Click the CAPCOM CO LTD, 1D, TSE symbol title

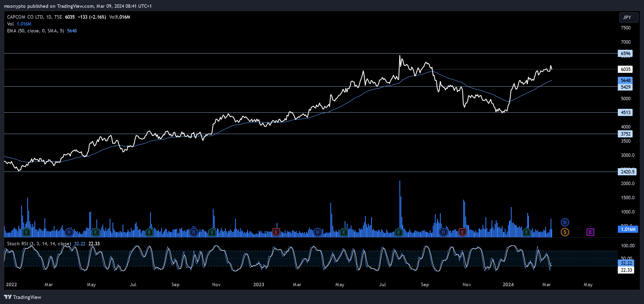34,17
